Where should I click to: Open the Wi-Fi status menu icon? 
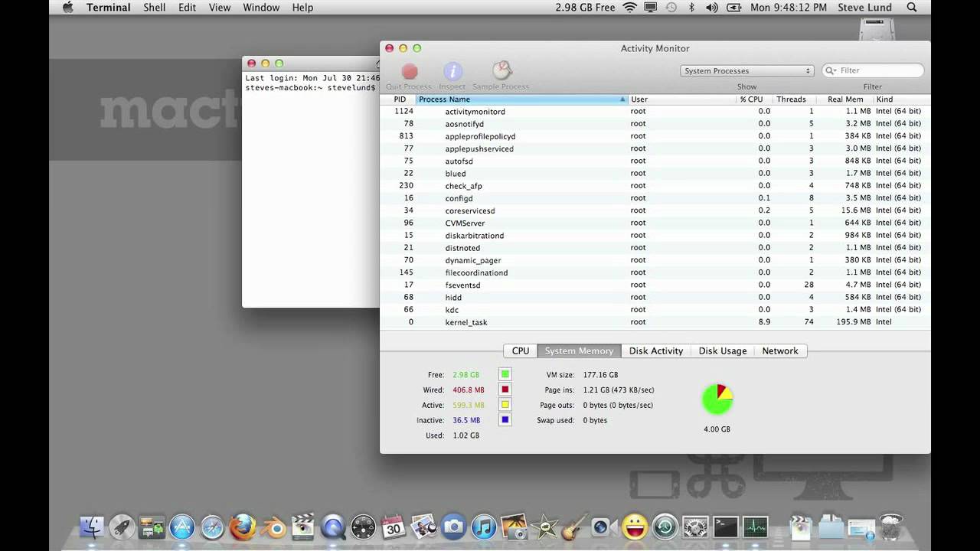click(x=630, y=7)
